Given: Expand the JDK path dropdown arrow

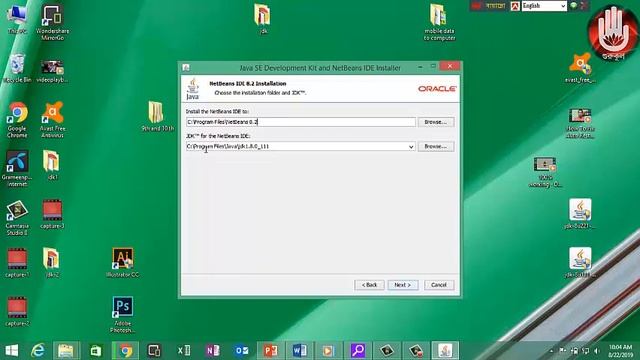Looking at the screenshot, I should 411,147.
